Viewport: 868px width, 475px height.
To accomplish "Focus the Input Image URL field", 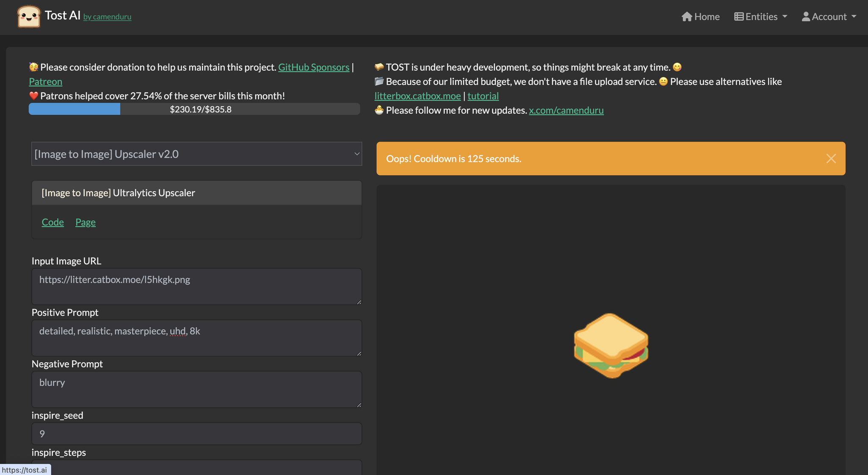I will (x=197, y=286).
